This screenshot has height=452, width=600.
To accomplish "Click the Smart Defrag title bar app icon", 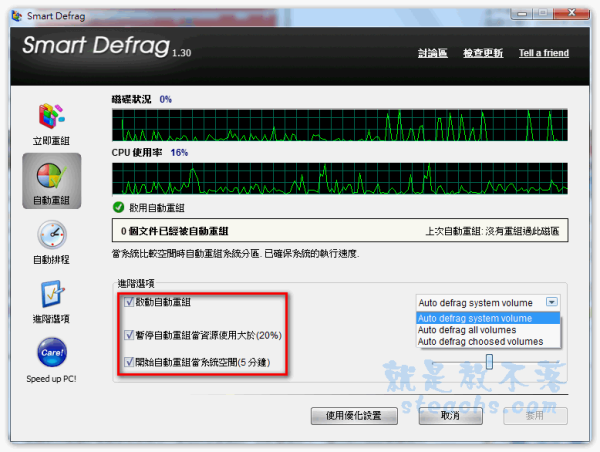I will click(16, 16).
